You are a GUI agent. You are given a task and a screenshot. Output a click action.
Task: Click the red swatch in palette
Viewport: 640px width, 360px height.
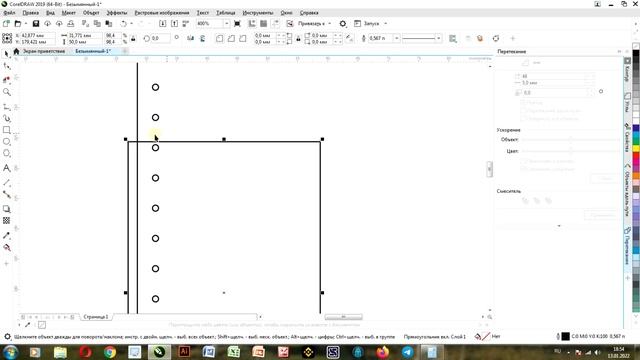[636, 157]
